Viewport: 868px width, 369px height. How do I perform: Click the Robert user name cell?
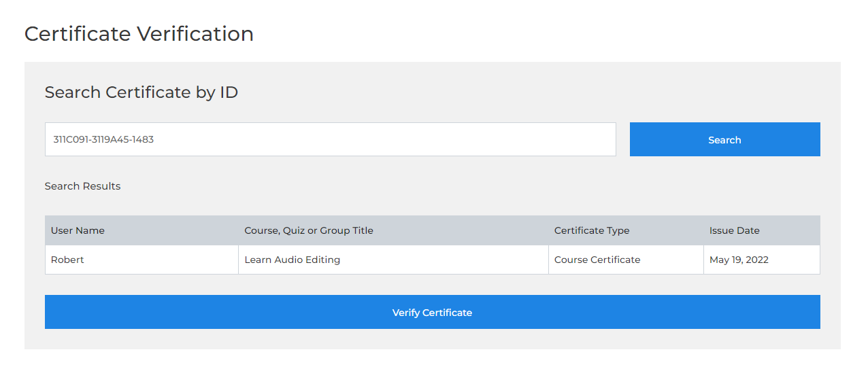67,260
